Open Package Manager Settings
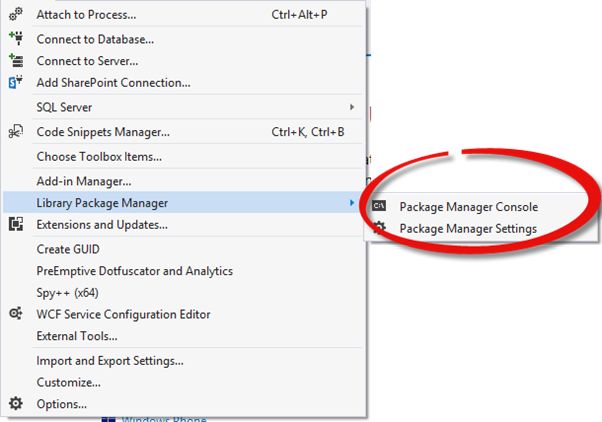The width and height of the screenshot is (602, 422). click(467, 228)
